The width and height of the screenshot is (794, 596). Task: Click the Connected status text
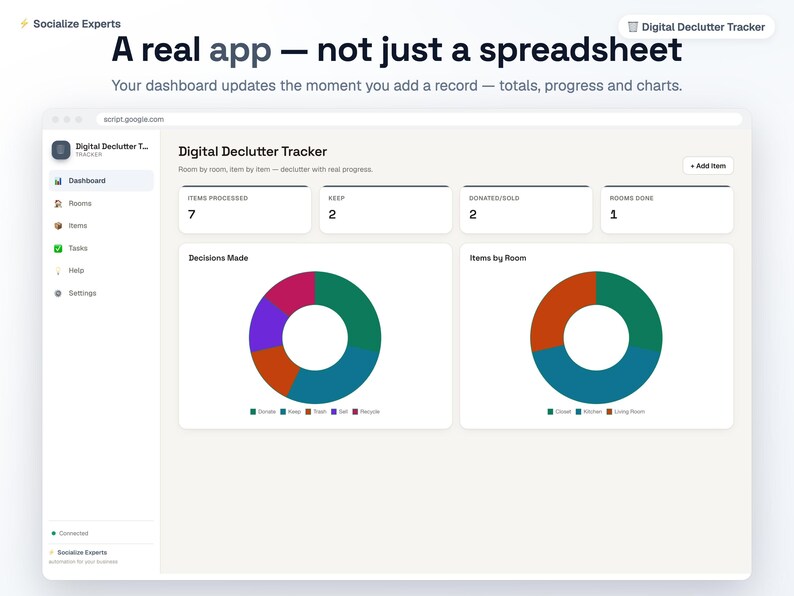73,533
